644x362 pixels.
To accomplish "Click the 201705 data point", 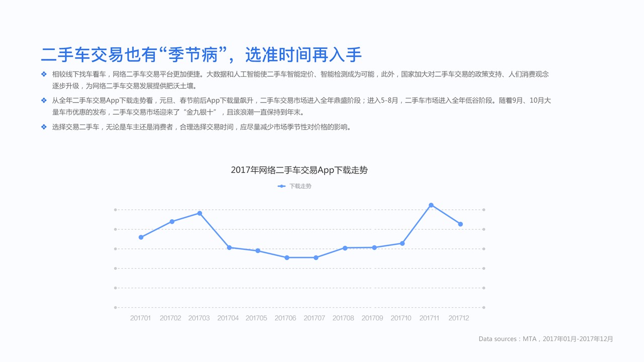I will pos(258,250).
